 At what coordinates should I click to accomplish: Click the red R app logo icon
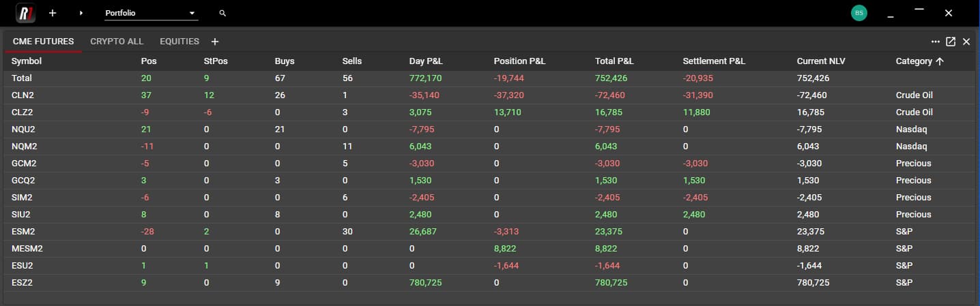tap(25, 13)
